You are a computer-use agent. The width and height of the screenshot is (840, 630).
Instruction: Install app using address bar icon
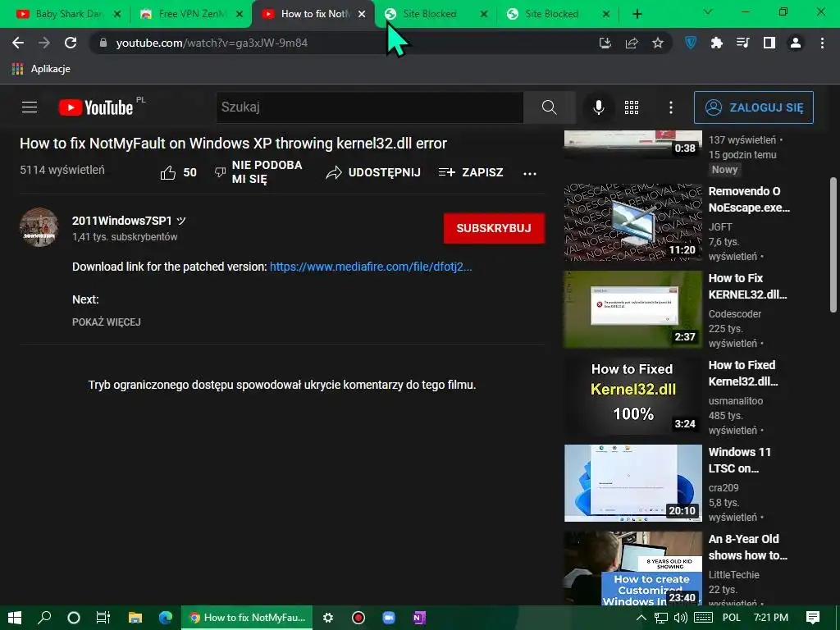[x=605, y=43]
